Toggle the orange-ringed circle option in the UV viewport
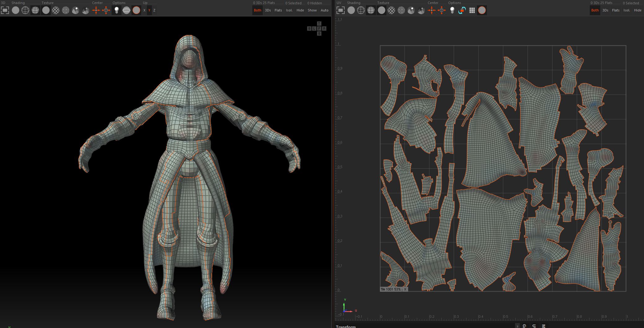 tap(482, 10)
